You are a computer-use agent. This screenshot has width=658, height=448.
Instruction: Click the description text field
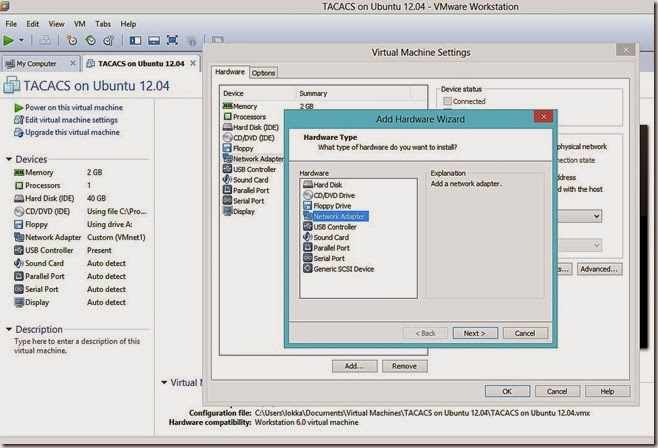tap(77, 346)
